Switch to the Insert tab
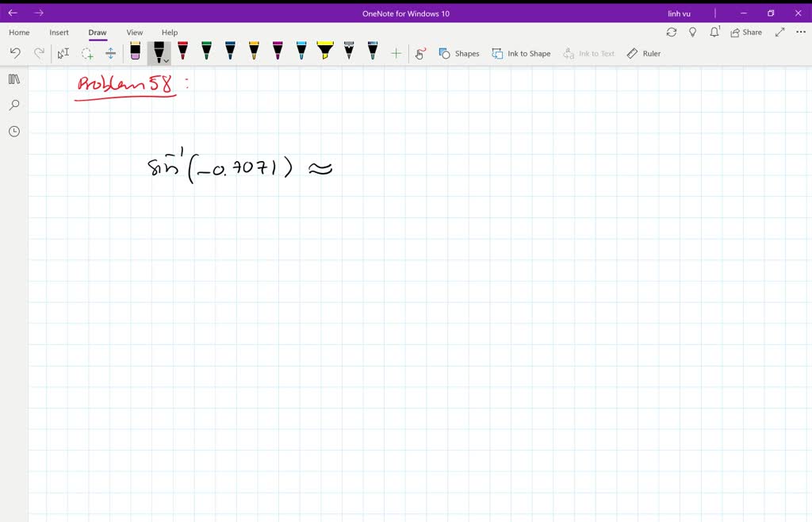 pos(59,33)
